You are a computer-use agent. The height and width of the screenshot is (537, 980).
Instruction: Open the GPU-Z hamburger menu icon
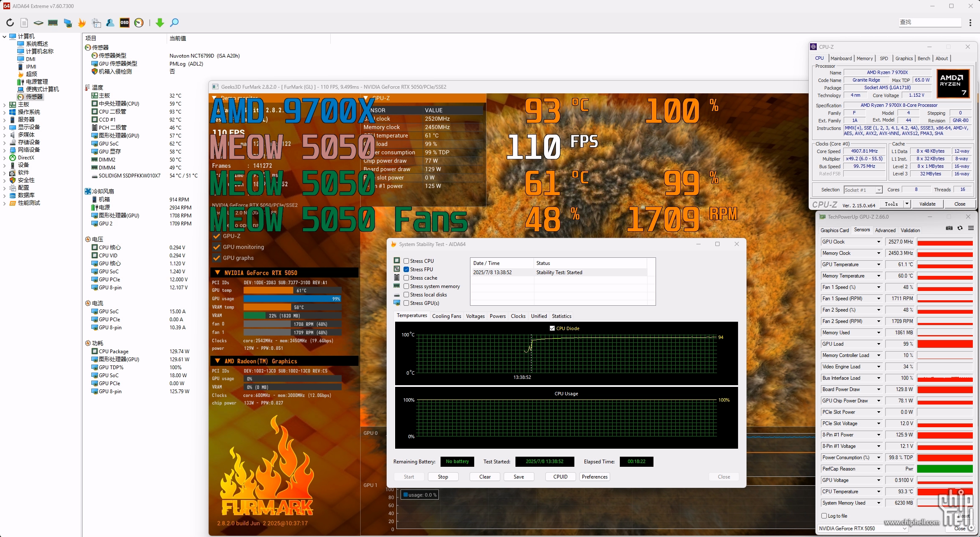(x=971, y=228)
